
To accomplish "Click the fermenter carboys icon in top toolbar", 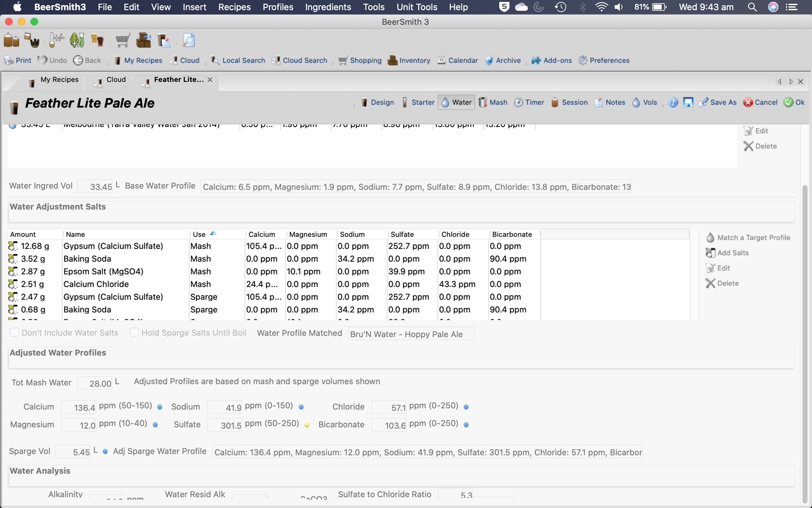I will pos(11,40).
